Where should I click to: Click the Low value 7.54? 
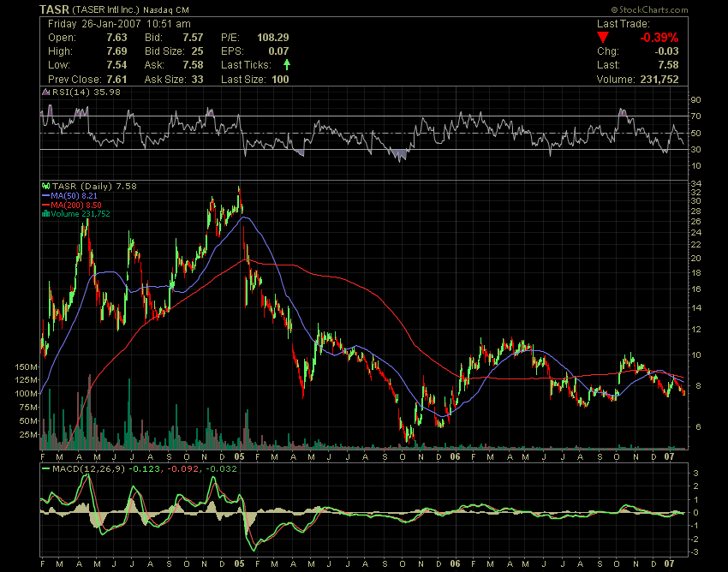(116, 65)
